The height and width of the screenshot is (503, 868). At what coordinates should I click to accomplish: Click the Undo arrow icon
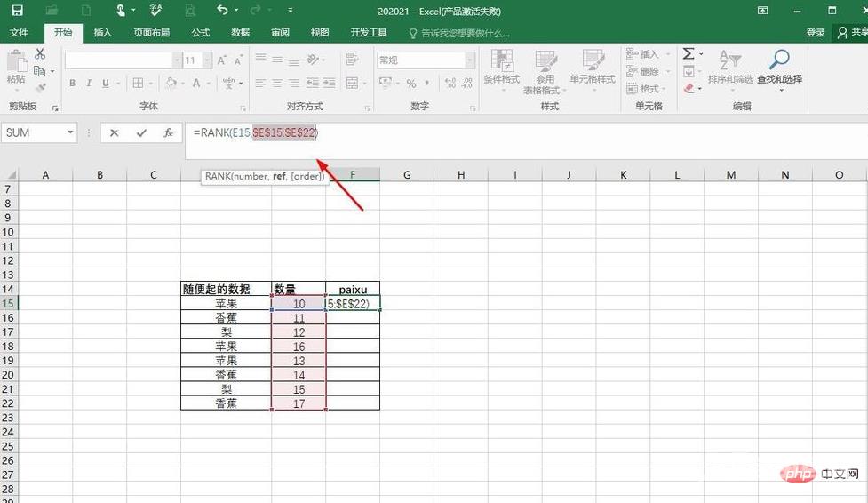[x=222, y=11]
